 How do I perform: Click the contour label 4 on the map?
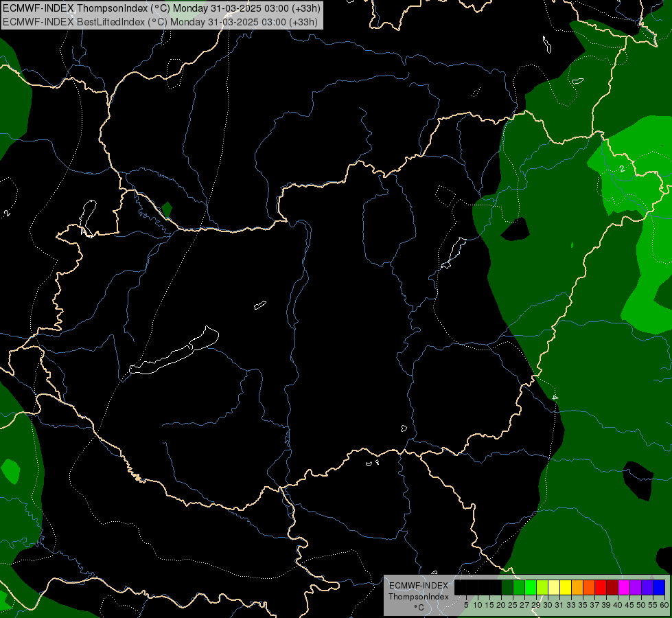555,398
